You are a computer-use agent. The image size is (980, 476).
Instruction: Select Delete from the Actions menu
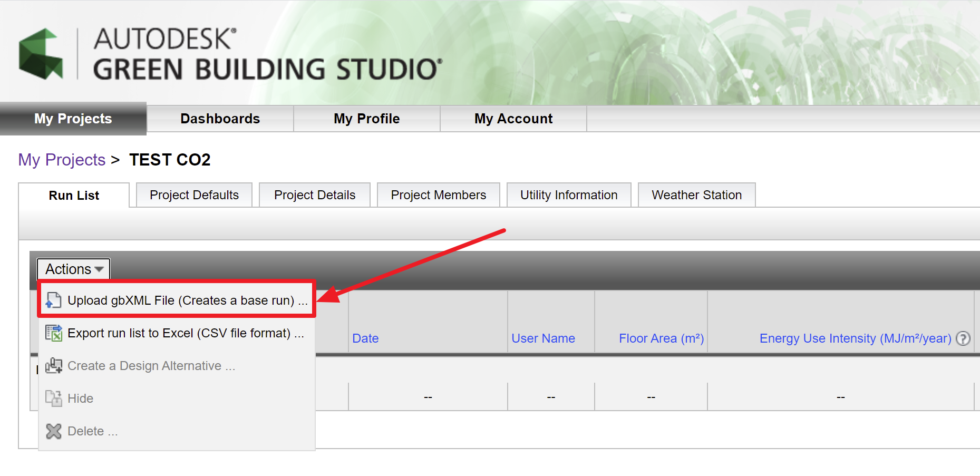92,431
